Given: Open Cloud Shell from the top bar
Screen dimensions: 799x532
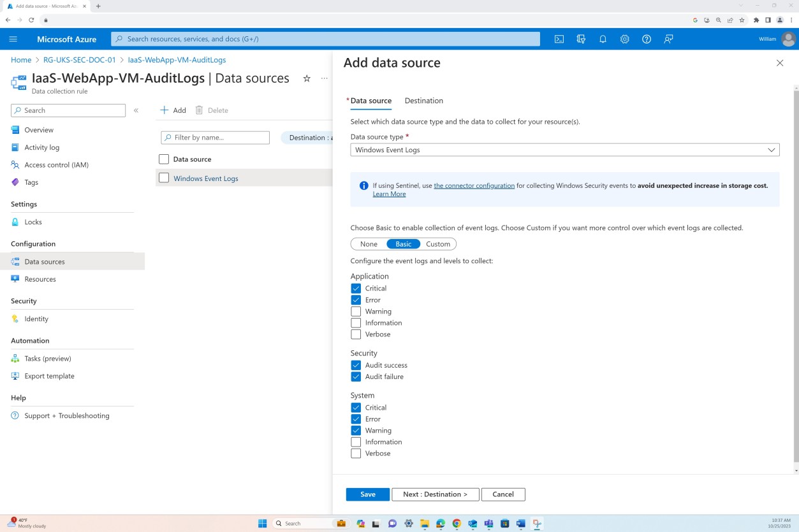Looking at the screenshot, I should 559,39.
